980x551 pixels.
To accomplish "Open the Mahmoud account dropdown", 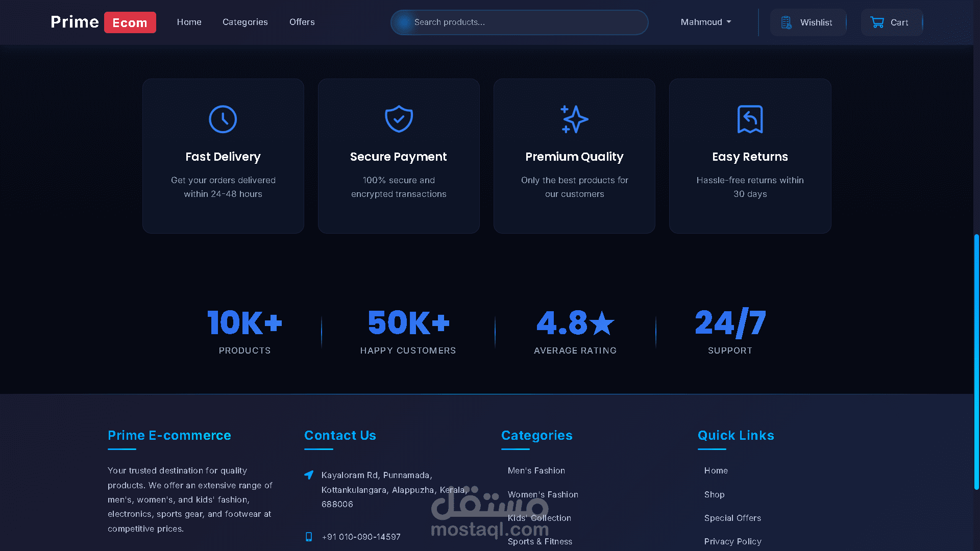I will [x=706, y=22].
